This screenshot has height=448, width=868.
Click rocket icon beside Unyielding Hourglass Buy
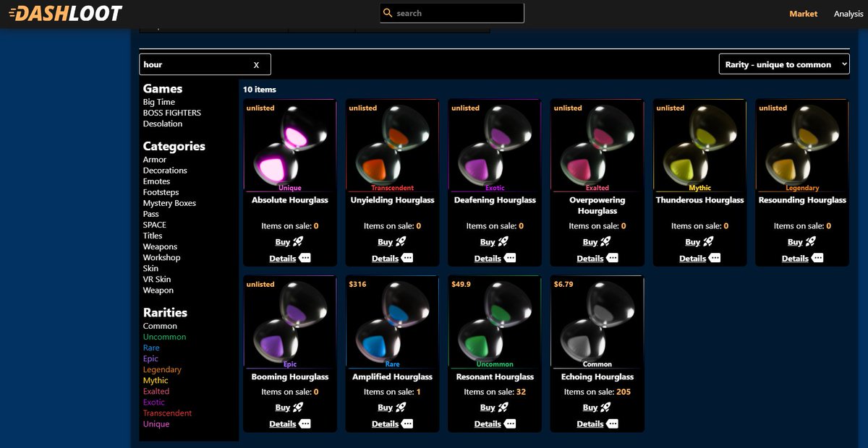pos(401,241)
